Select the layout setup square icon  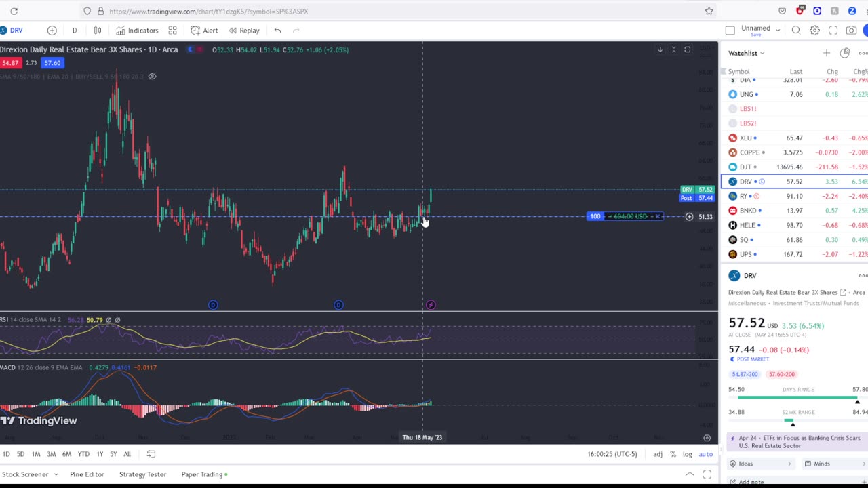[x=730, y=30]
